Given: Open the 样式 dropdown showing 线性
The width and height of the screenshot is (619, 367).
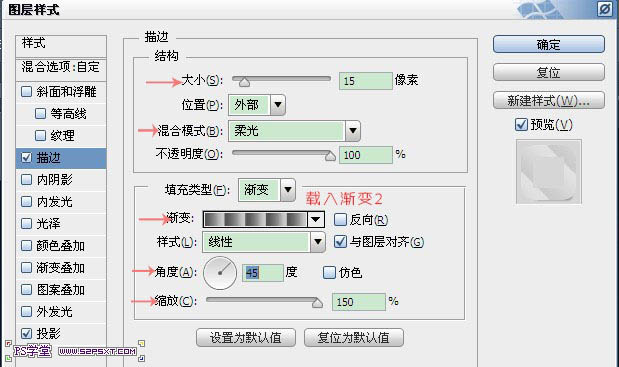Looking at the screenshot, I should tap(264, 242).
